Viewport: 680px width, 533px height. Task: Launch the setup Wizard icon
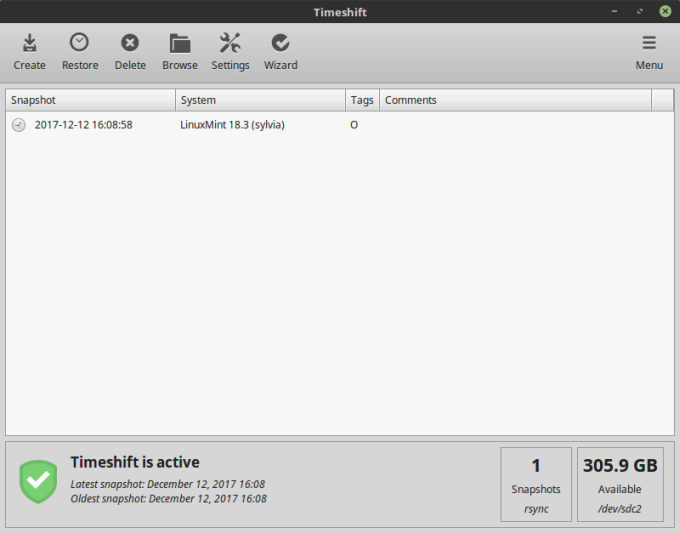[x=280, y=43]
